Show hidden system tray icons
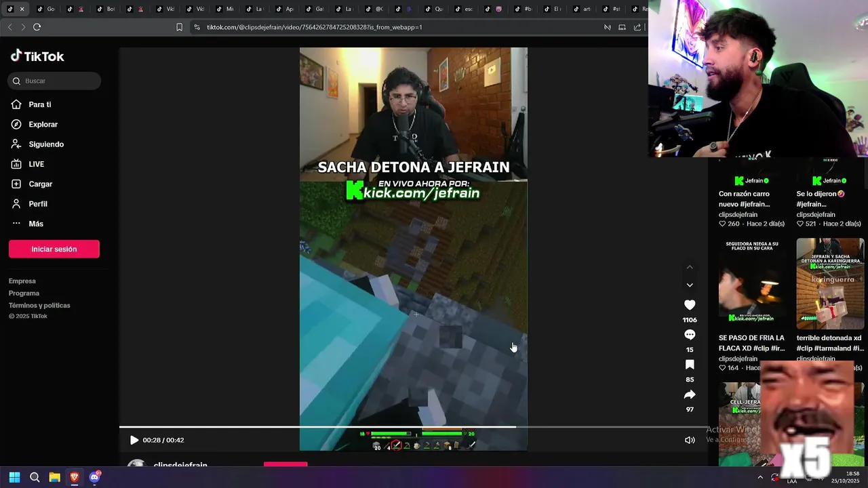 (760, 477)
